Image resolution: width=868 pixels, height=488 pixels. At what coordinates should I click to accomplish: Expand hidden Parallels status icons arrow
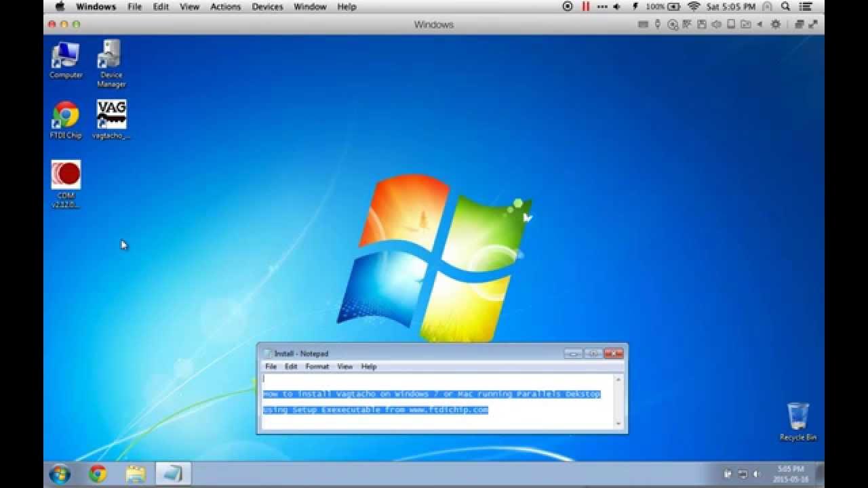tap(759, 24)
